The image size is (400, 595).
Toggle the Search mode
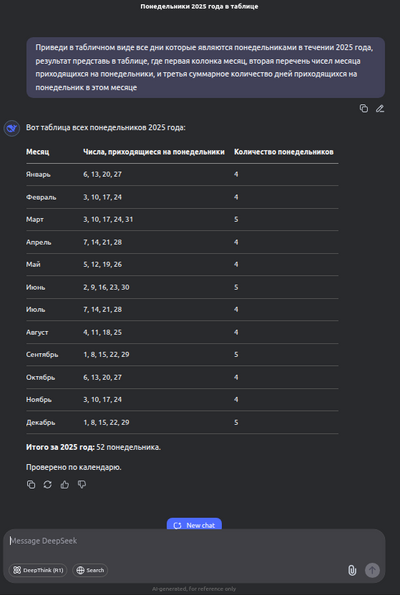(90, 570)
